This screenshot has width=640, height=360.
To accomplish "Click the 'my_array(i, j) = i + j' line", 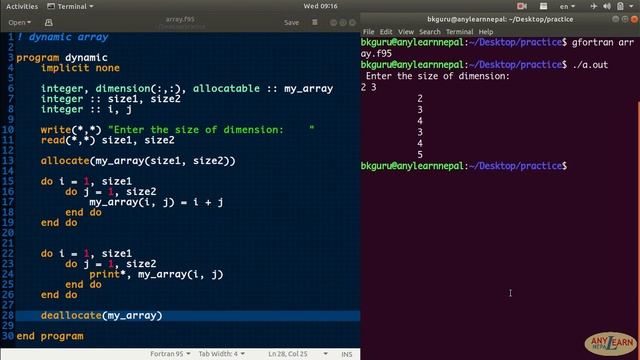I will (x=156, y=202).
